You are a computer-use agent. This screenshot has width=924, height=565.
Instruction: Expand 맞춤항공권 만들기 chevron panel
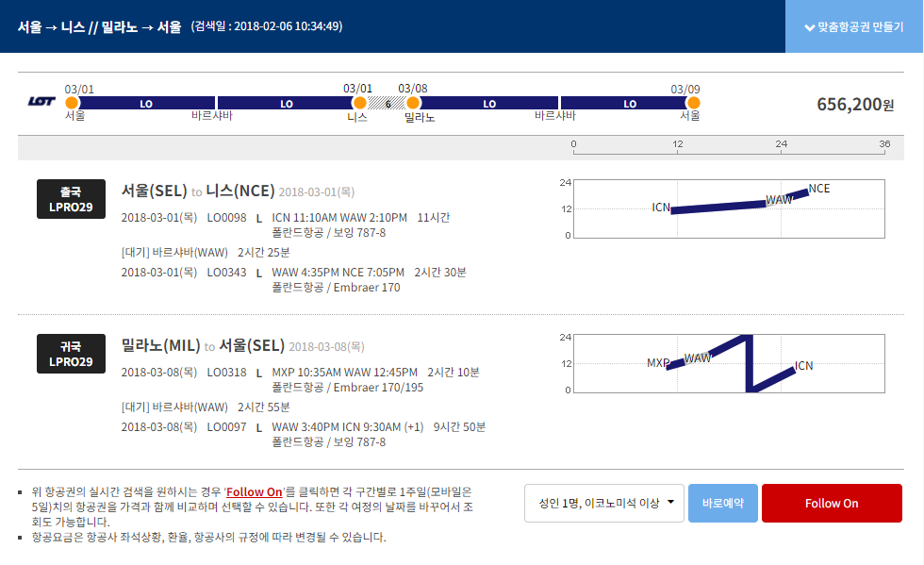[x=854, y=26]
